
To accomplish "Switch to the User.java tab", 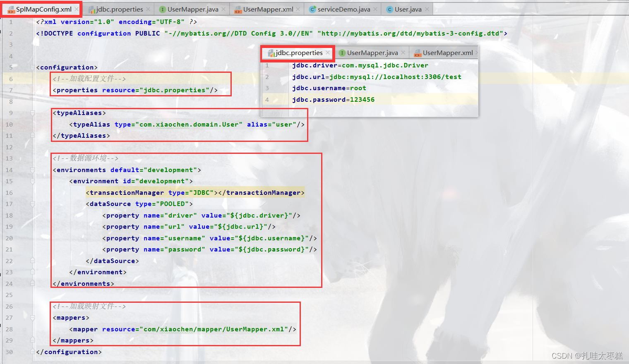I will [407, 9].
